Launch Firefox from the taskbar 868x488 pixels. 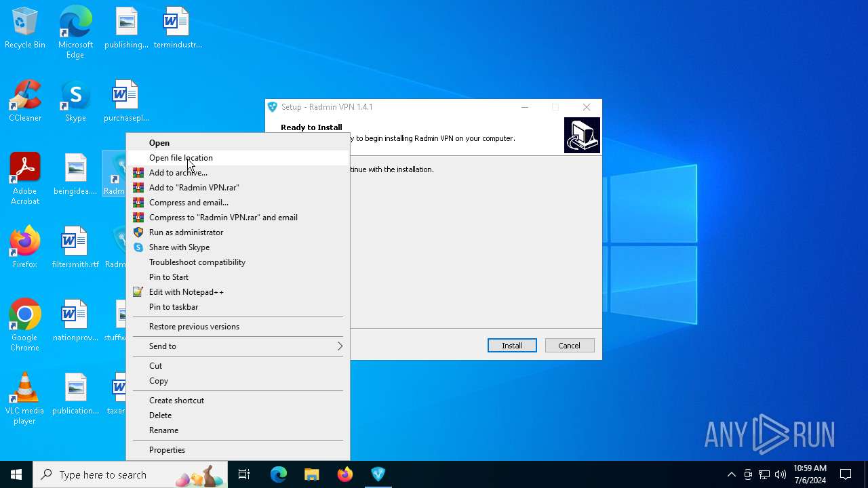344,474
